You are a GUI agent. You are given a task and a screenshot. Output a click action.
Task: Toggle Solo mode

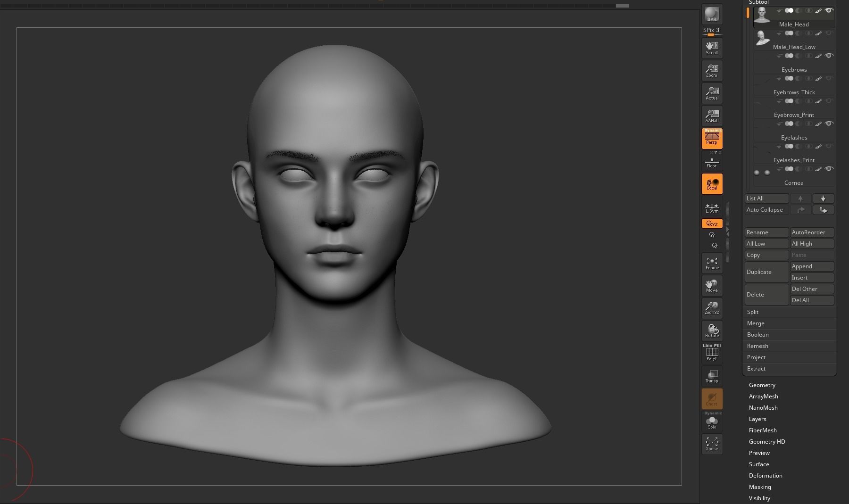tap(712, 421)
